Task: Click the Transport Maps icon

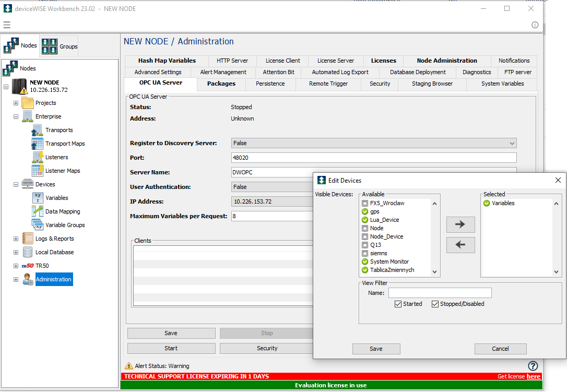Action: (x=37, y=144)
